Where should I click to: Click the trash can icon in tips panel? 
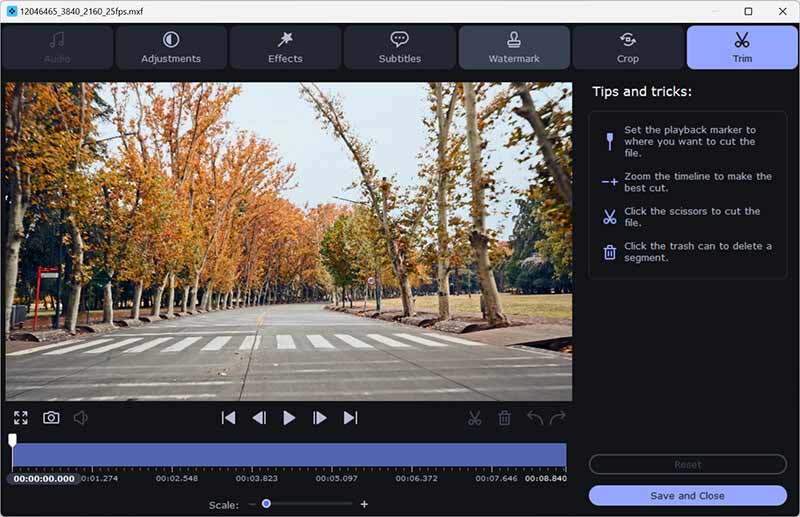(610, 252)
